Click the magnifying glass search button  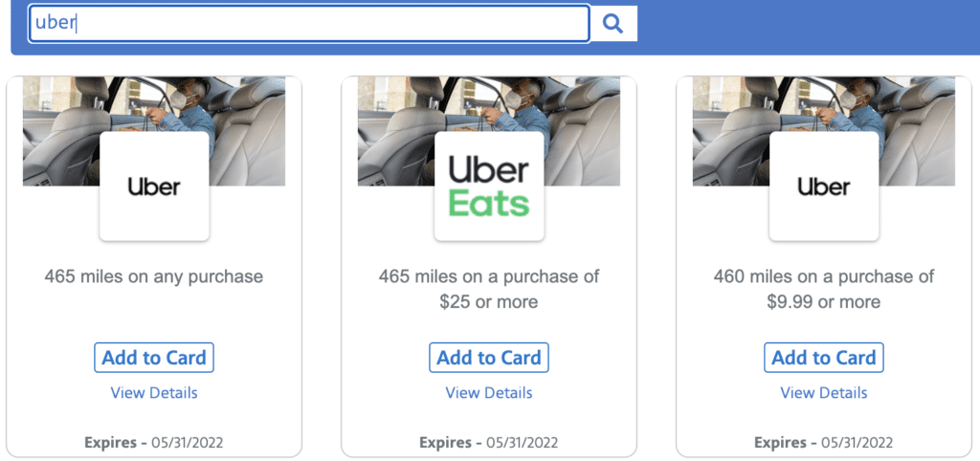613,23
